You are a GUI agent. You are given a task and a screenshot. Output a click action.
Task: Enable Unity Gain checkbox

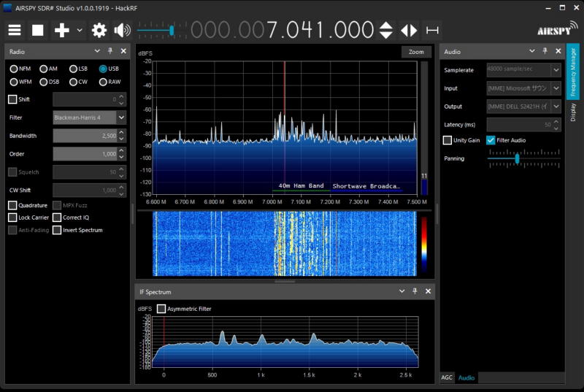pos(447,140)
